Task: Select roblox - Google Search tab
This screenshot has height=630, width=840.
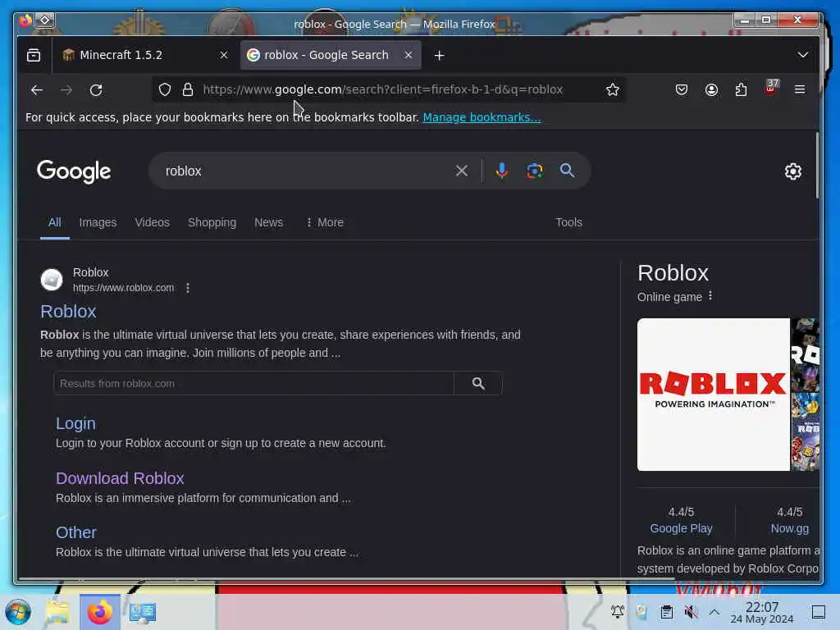Action: (x=331, y=55)
